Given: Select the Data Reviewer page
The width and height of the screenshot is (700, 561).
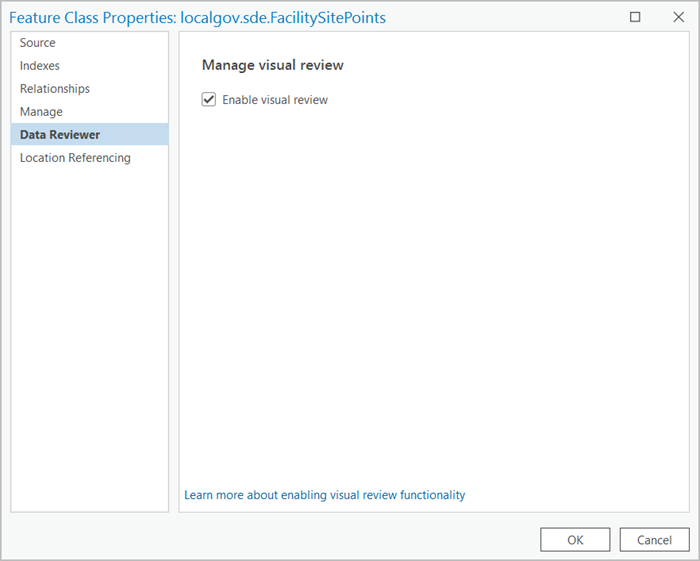Looking at the screenshot, I should tap(60, 135).
